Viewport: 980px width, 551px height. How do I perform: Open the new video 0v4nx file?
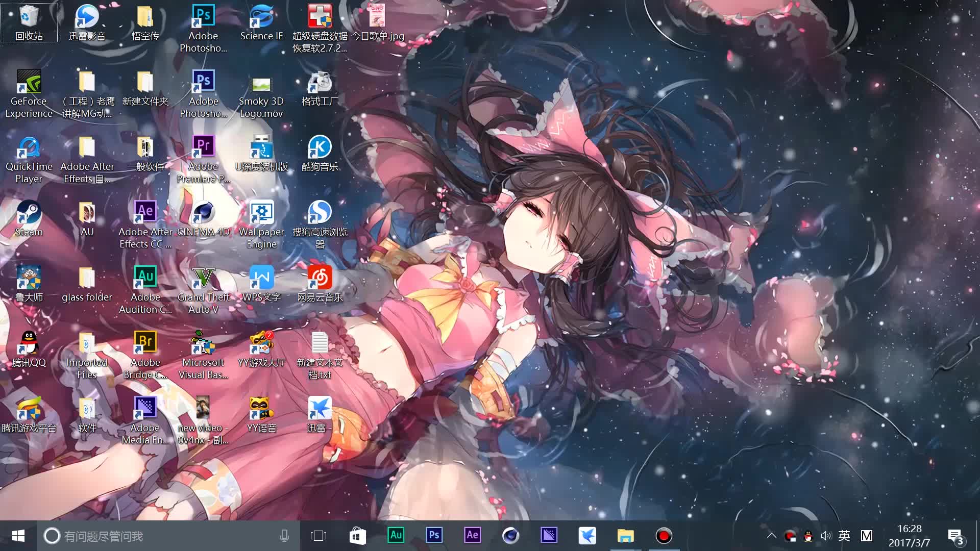(x=203, y=420)
